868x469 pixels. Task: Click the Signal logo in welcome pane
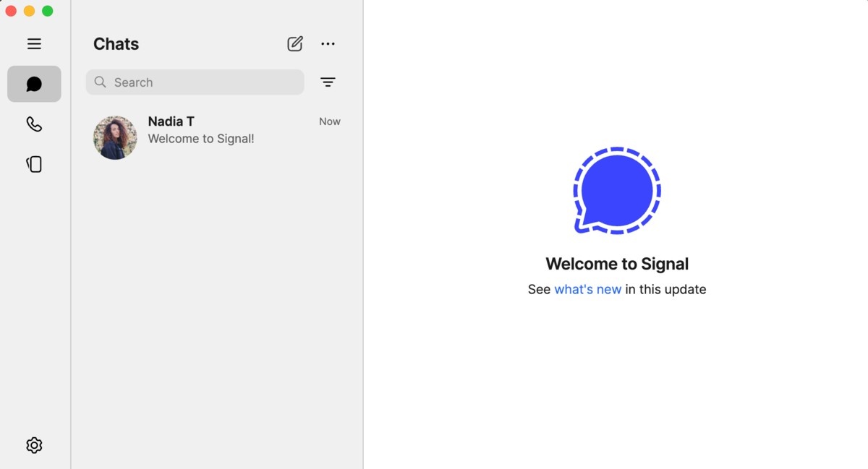[x=617, y=191]
